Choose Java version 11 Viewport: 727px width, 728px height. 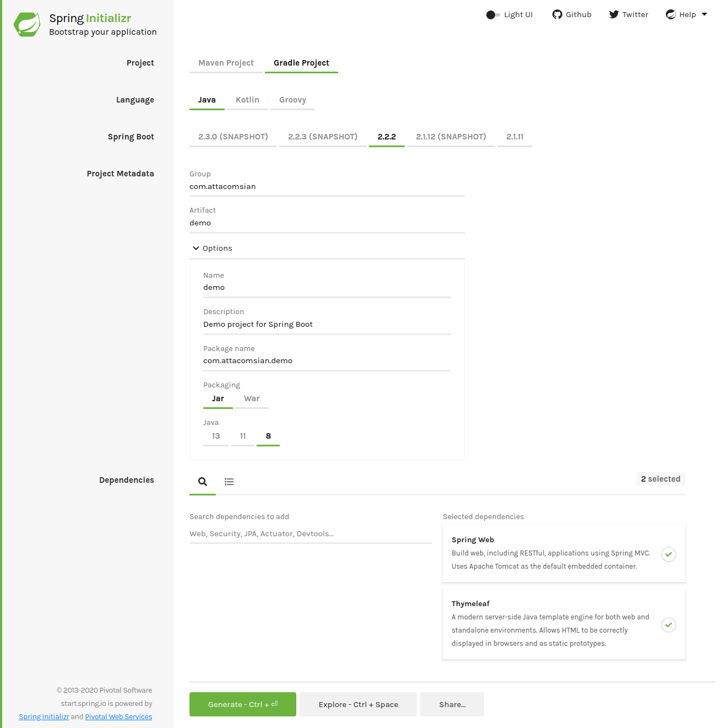[x=242, y=436]
